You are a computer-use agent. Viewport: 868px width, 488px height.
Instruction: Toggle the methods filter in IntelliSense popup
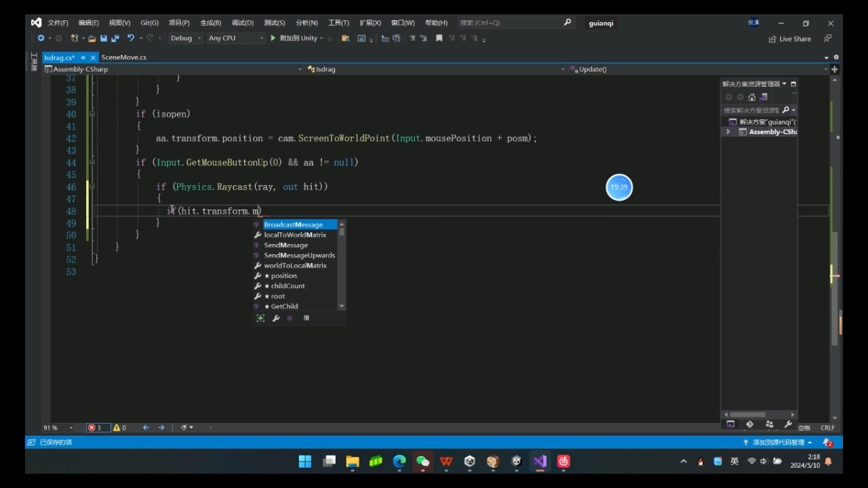click(290, 318)
